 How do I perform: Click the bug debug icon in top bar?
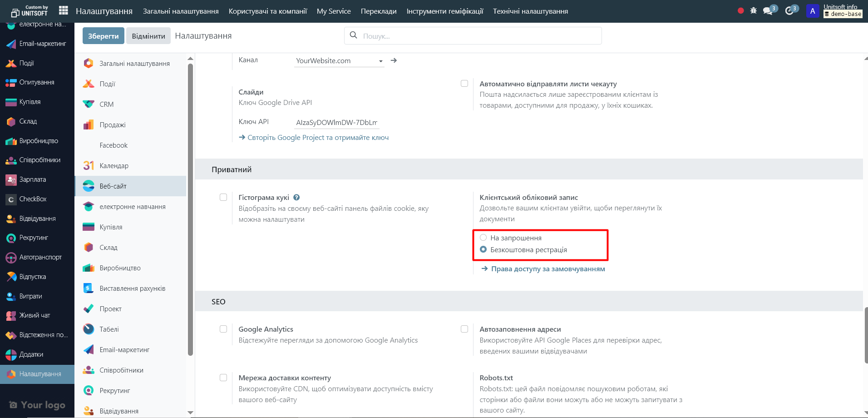pos(754,10)
